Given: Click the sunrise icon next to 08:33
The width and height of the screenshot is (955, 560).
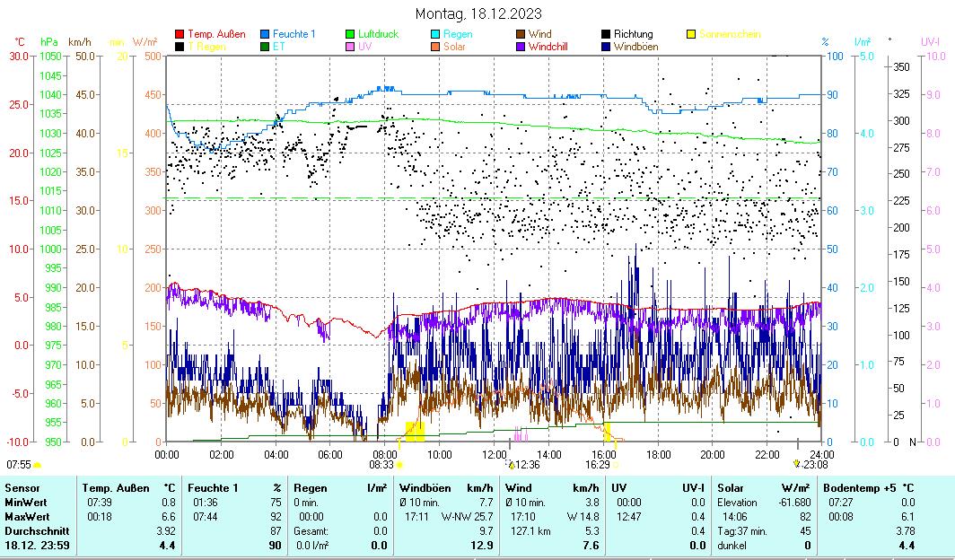Looking at the screenshot, I should (x=399, y=465).
